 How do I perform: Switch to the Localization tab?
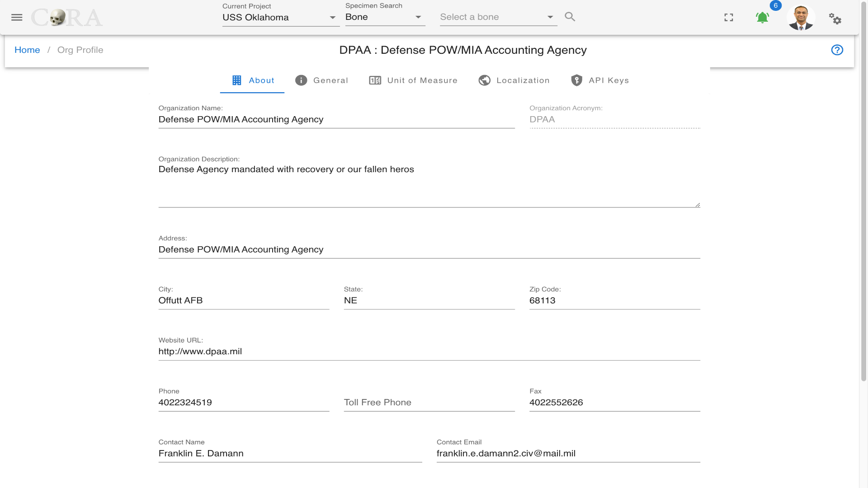(514, 80)
